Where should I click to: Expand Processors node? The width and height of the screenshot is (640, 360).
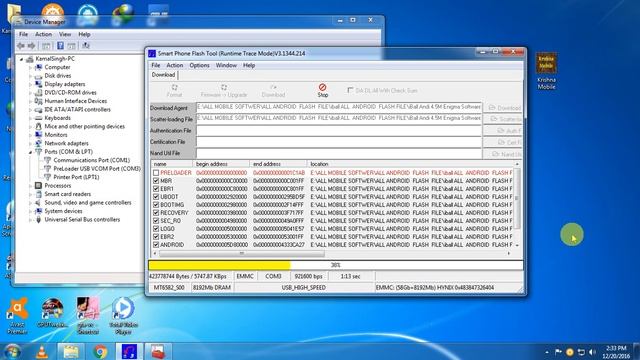click(30, 186)
